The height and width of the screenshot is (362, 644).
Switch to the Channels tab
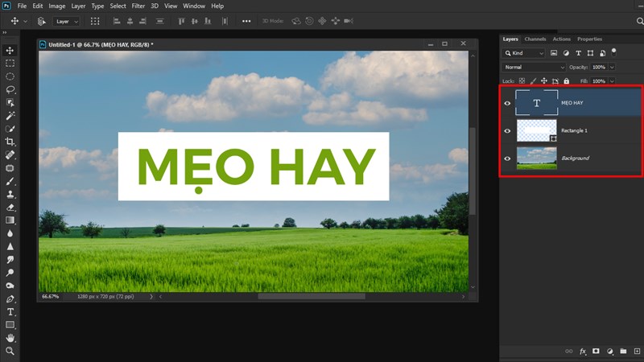535,39
